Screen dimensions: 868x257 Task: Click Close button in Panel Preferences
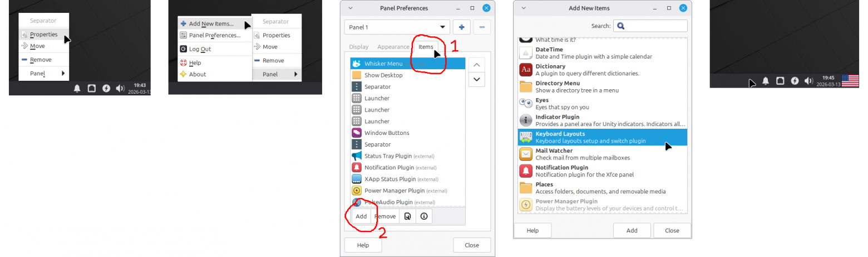pos(472,245)
